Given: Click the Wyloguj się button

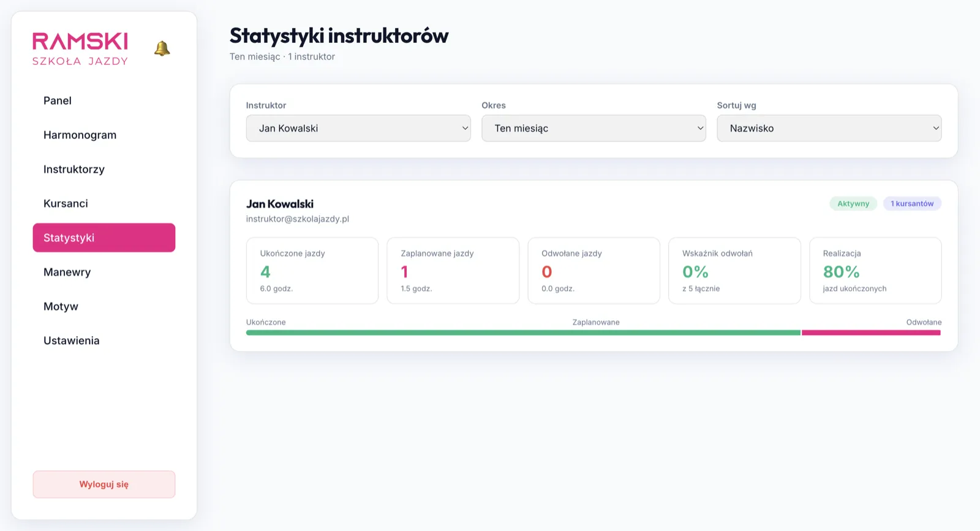Looking at the screenshot, I should click(104, 484).
